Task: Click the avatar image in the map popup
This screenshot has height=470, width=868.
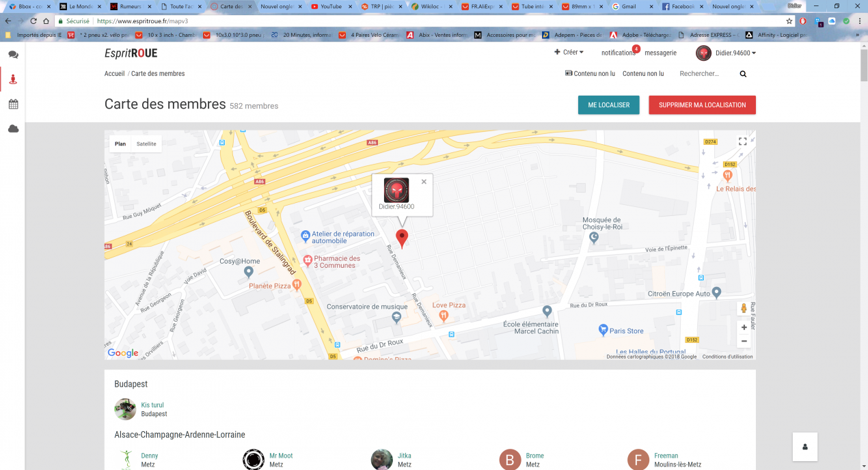Action: [x=396, y=190]
